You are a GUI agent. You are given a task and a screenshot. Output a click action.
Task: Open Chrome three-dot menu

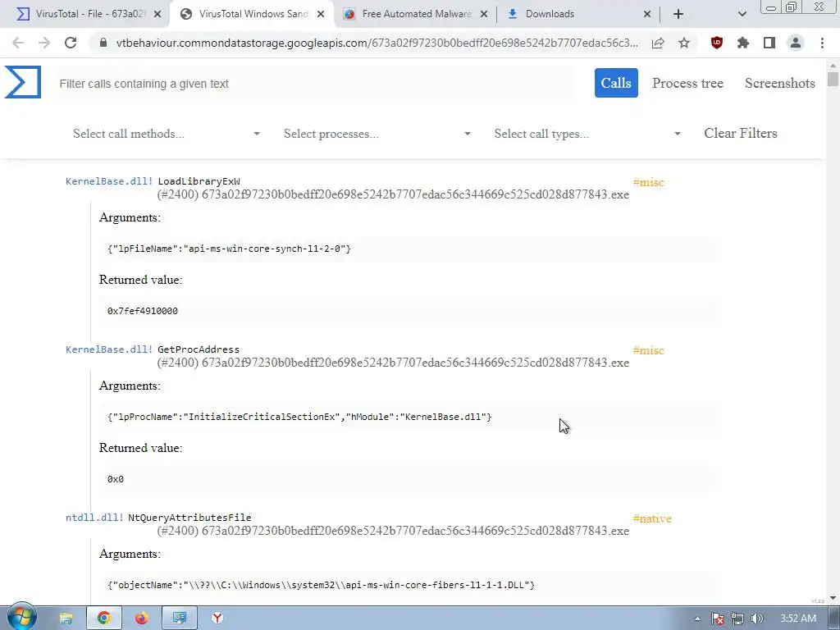click(822, 43)
